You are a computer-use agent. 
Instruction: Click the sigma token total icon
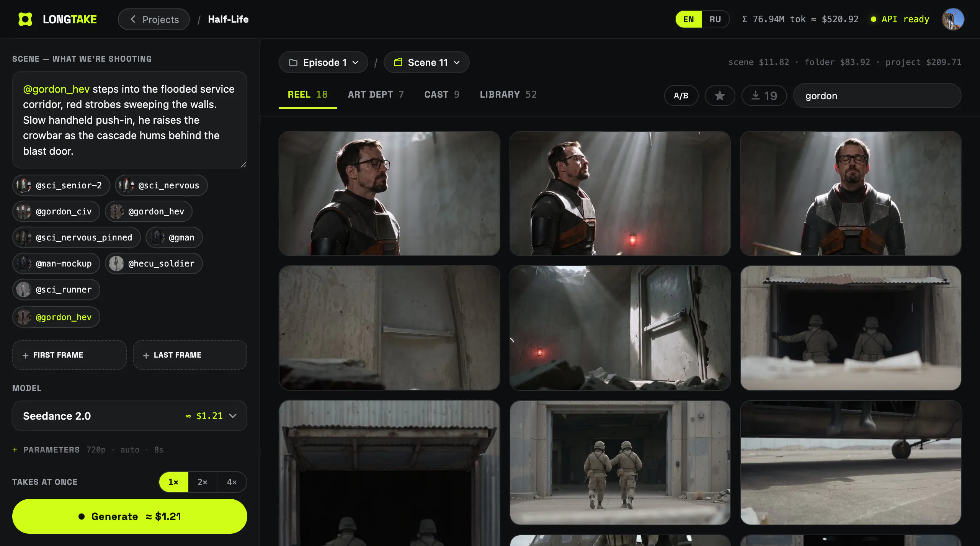click(x=745, y=19)
